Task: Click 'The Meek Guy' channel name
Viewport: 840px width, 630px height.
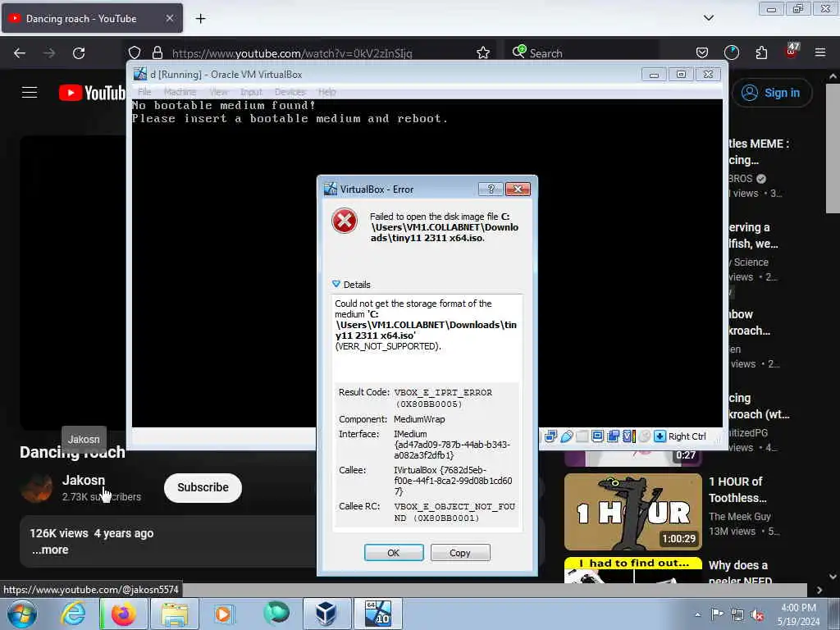Action: point(739,517)
